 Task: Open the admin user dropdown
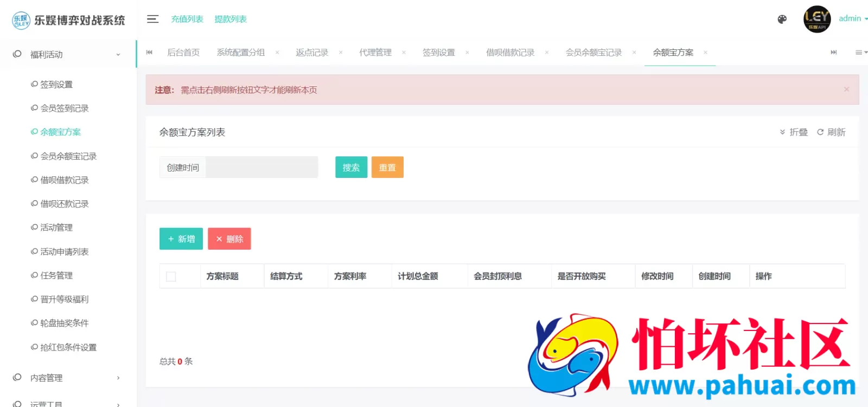(x=853, y=18)
